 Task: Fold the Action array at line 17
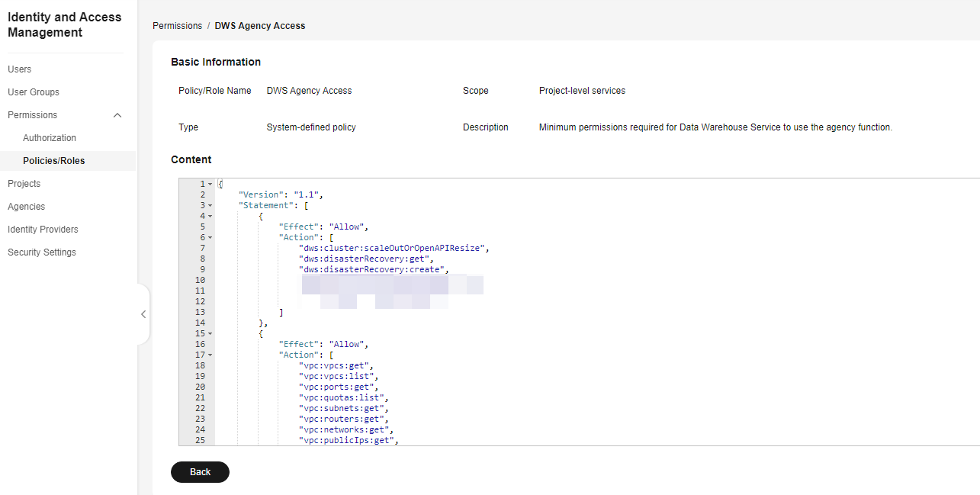pyautogui.click(x=210, y=355)
